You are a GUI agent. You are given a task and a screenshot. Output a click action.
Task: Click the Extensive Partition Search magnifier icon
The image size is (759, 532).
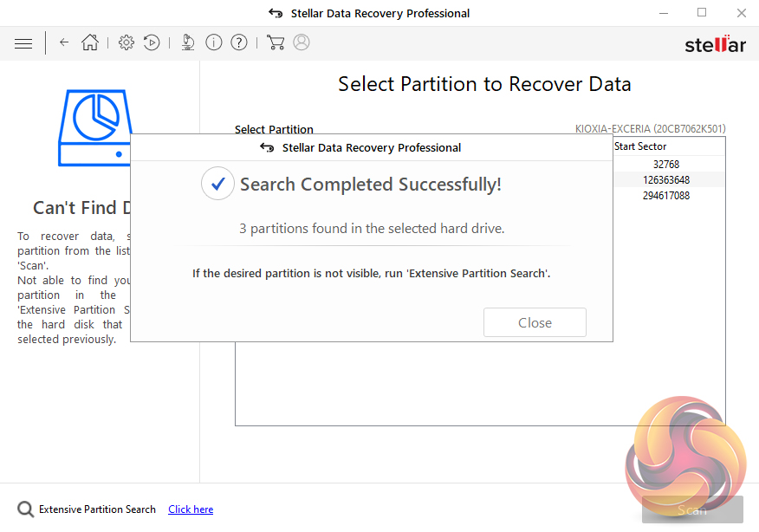(x=26, y=509)
